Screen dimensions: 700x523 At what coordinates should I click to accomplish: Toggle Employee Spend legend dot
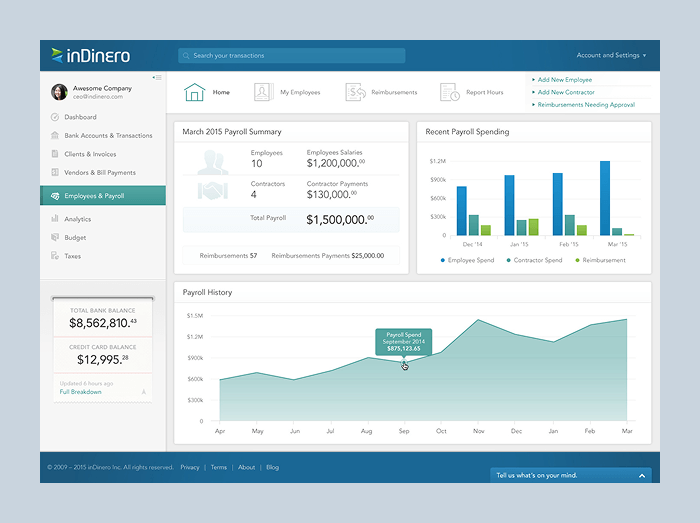pyautogui.click(x=443, y=260)
